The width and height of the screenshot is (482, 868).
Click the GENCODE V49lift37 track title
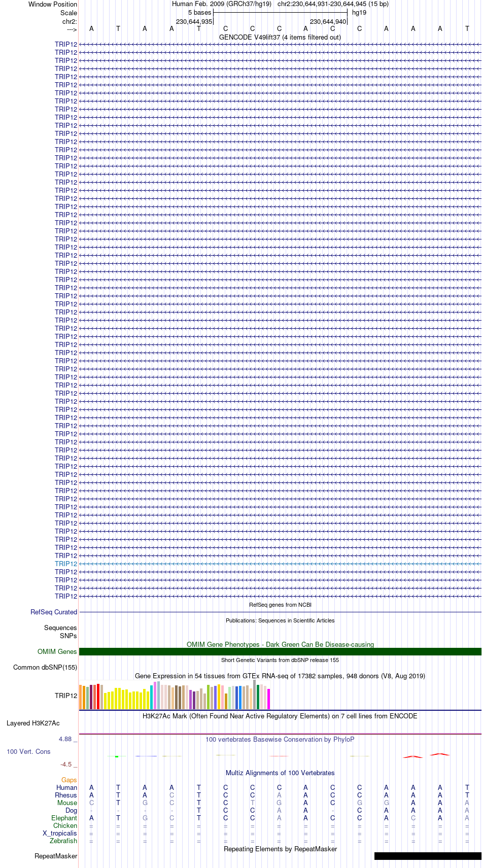[280, 37]
